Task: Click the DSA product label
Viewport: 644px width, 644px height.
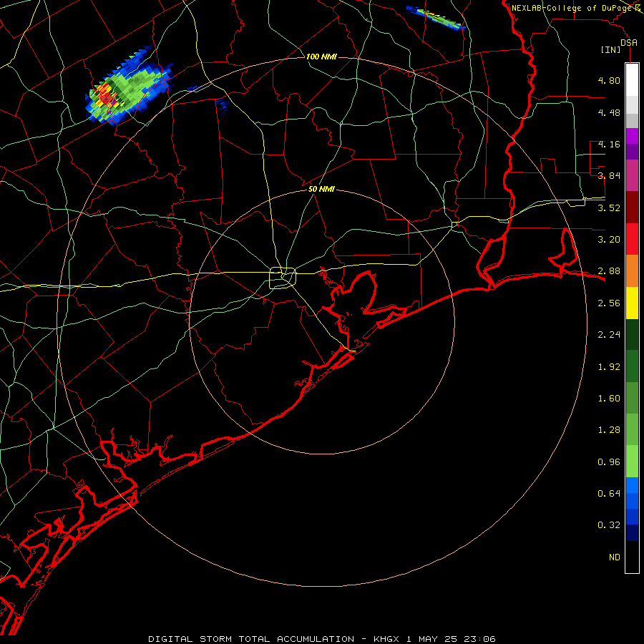Action: click(629, 42)
